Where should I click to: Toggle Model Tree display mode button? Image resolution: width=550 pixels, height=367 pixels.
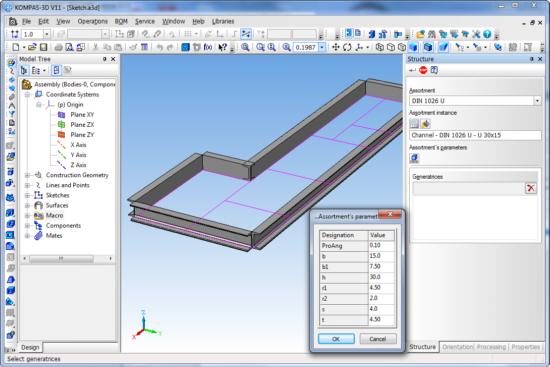click(56, 71)
